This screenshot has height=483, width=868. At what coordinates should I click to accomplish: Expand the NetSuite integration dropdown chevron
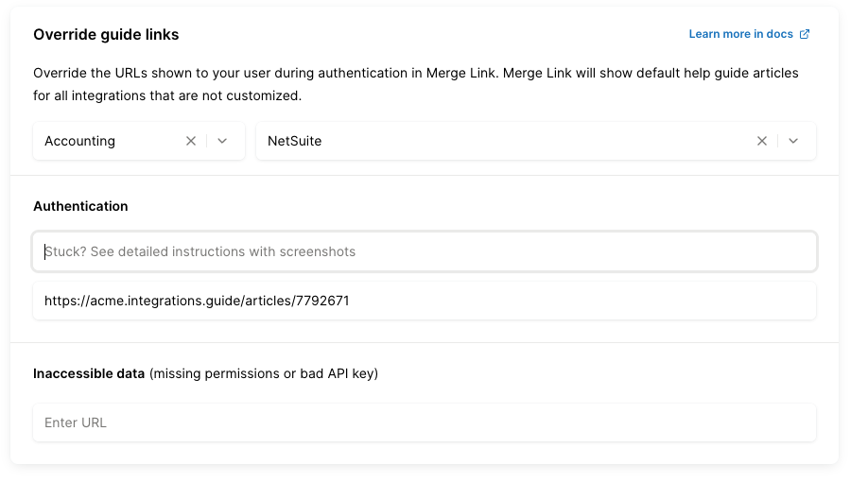pos(793,141)
